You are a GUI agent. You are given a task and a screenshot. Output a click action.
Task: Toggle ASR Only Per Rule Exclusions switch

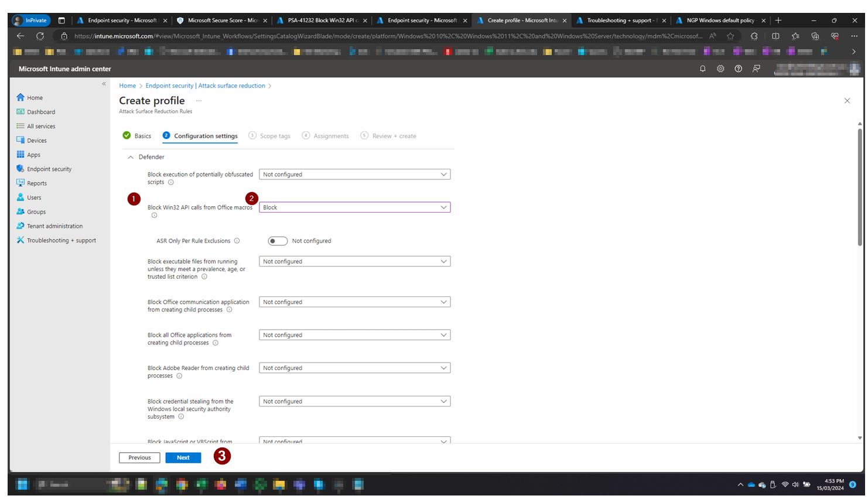click(x=278, y=241)
